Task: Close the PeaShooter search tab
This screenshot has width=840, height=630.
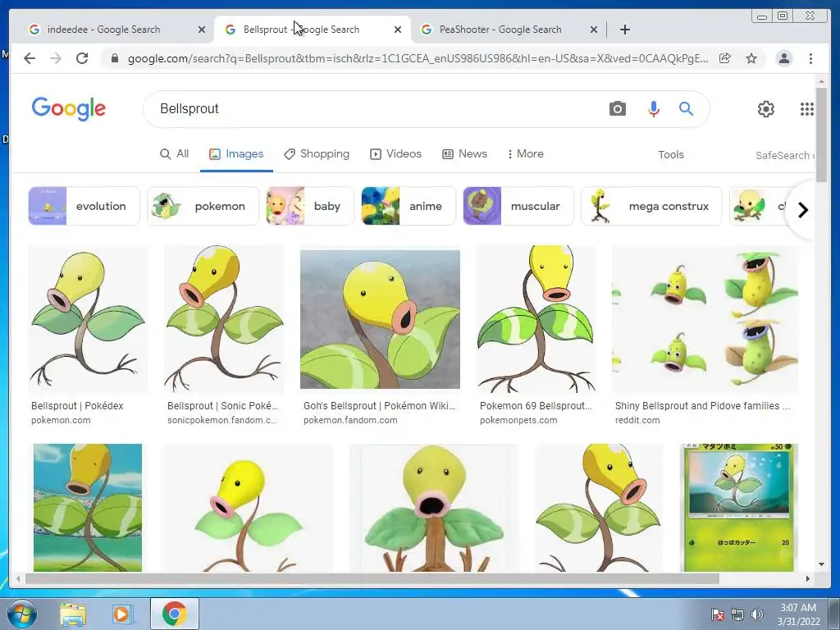Action: tap(594, 30)
